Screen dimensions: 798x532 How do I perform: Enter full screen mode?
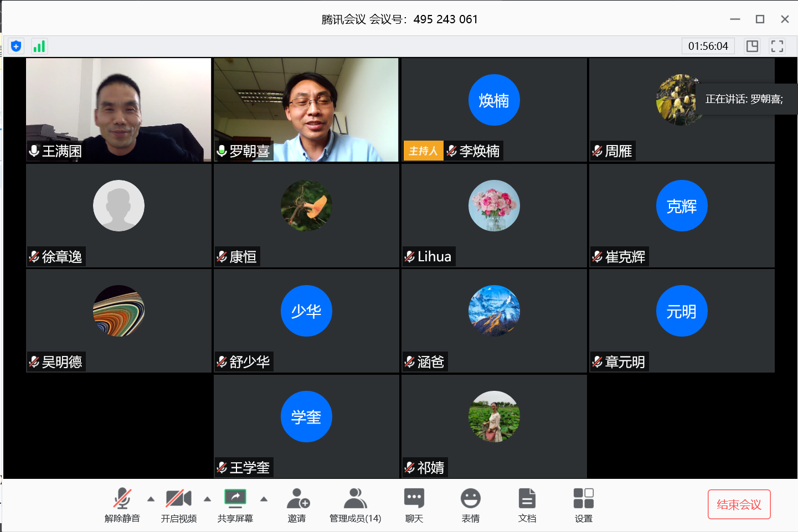pyautogui.click(x=777, y=46)
